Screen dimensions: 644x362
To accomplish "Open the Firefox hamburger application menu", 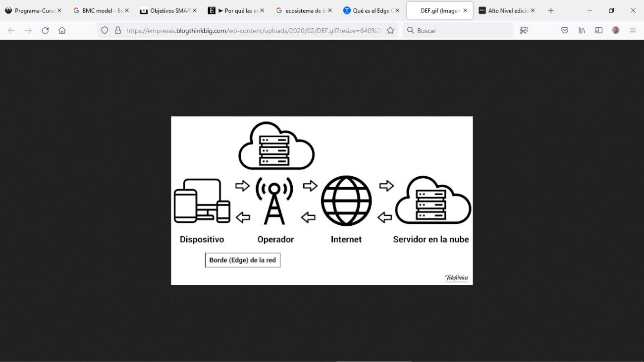I will pos(633,31).
